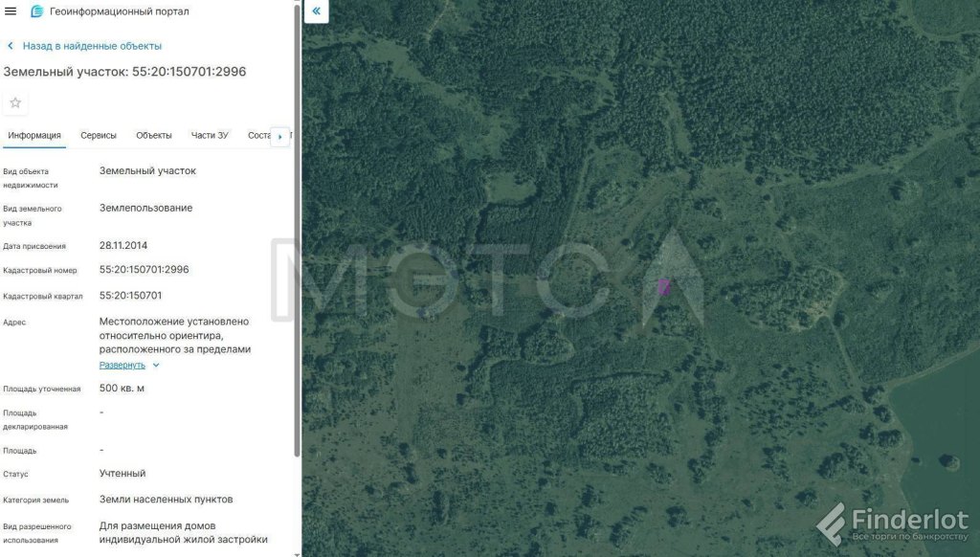Screen dimensions: 980x557
Task: Go to the Объекты tab
Action: click(154, 136)
